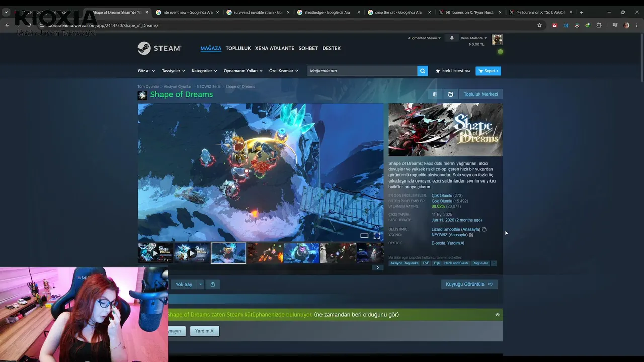This screenshot has height=362, width=644.
Task: Click the share icon next to Yok Say
Action: point(213,284)
